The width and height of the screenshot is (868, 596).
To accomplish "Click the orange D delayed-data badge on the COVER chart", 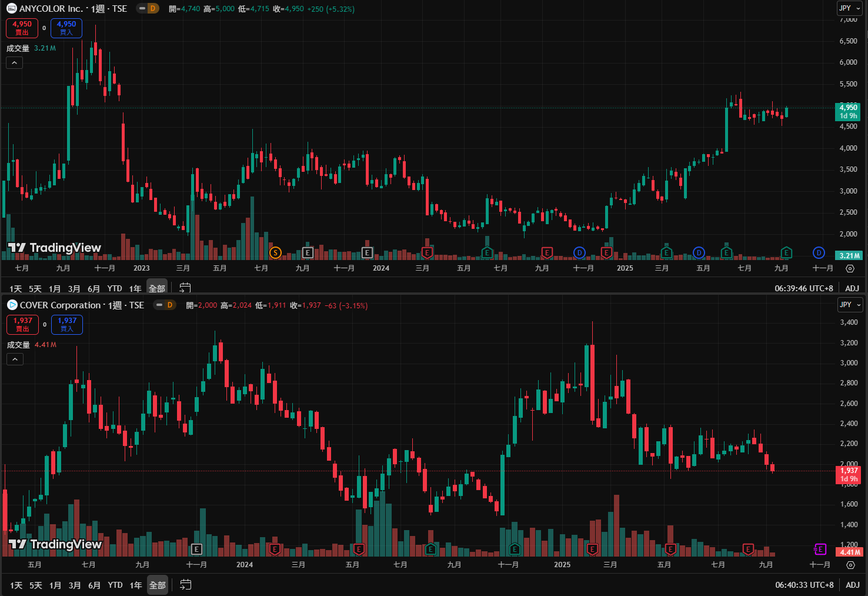I will [x=170, y=305].
